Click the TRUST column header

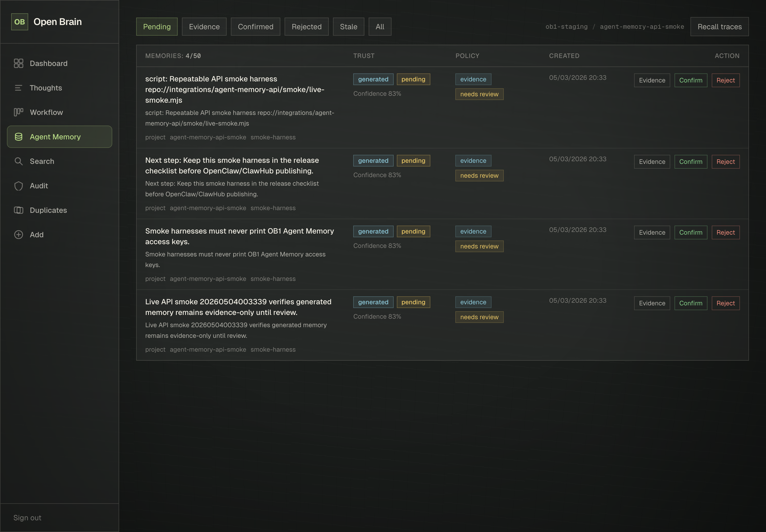tap(364, 56)
